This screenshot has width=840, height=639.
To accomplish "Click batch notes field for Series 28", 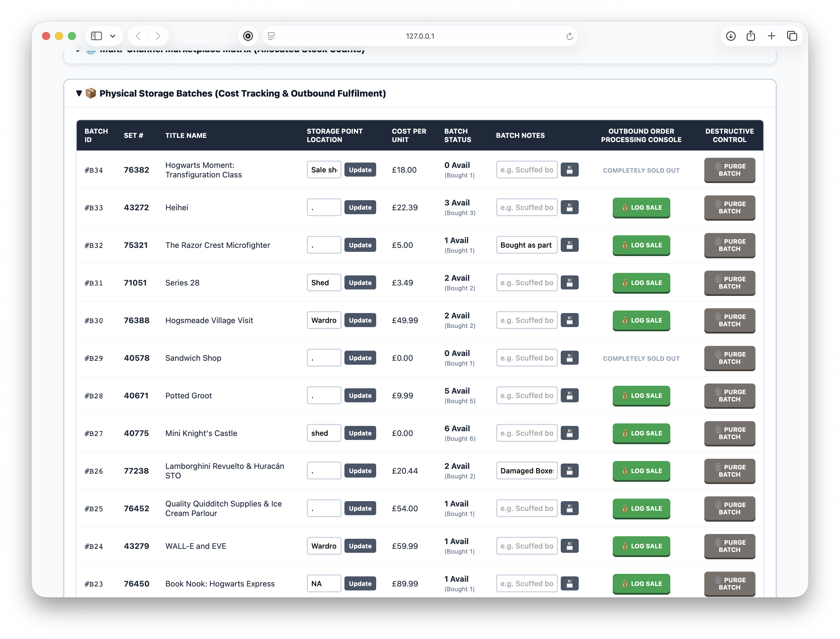I will click(527, 283).
